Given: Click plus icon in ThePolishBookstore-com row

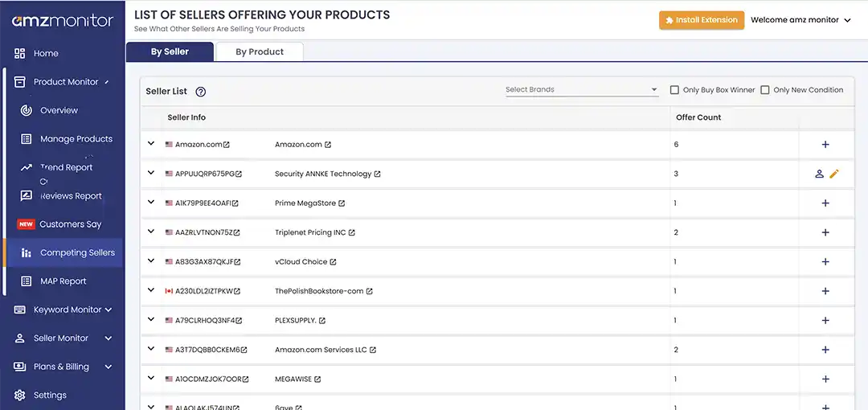Looking at the screenshot, I should (825, 292).
